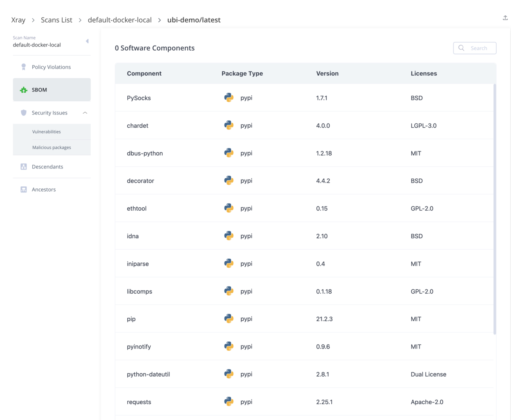The image size is (511, 420).
Task: Click the magnifier icon in Search box
Action: click(x=461, y=48)
